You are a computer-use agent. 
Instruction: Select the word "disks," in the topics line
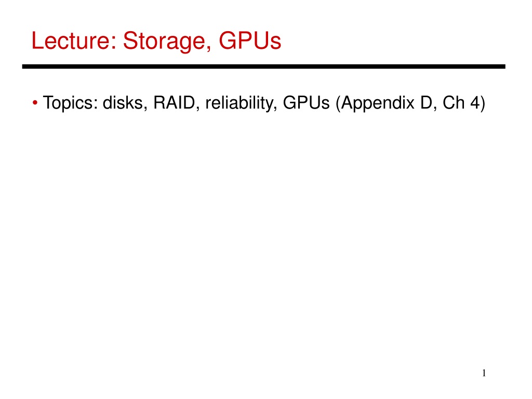[x=125, y=103]
